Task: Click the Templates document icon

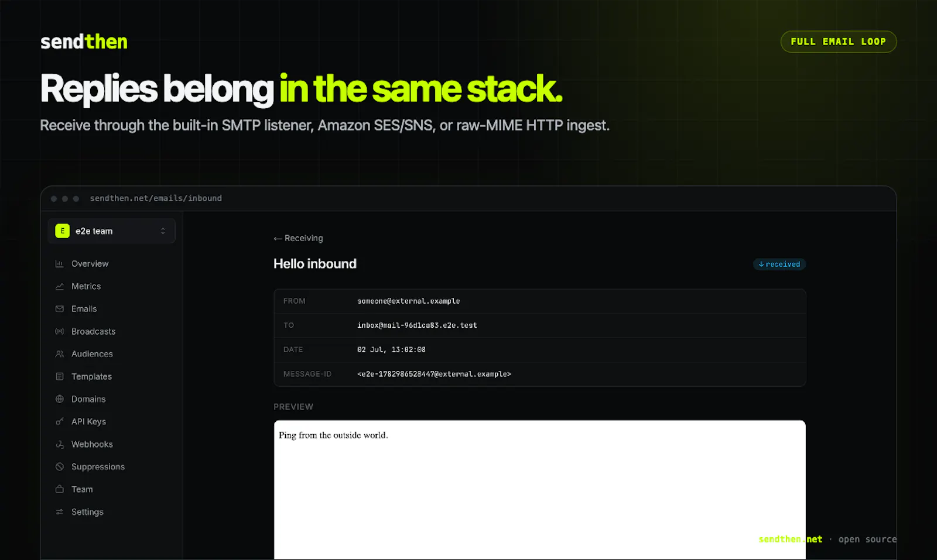Action: (x=59, y=376)
